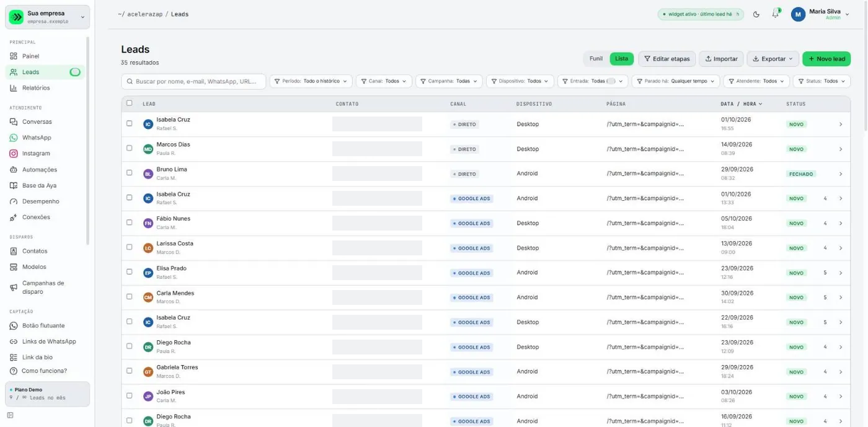The image size is (868, 427).
Task: Click the widget ativo status badge
Action: 701,14
